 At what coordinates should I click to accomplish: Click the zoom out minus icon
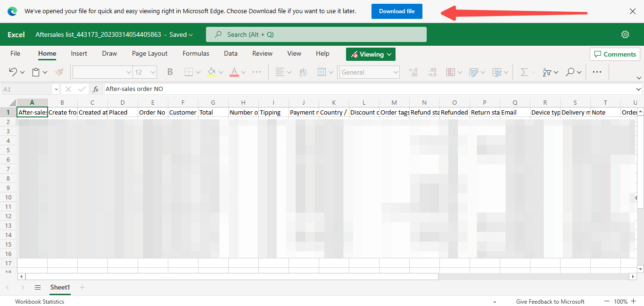[607, 301]
